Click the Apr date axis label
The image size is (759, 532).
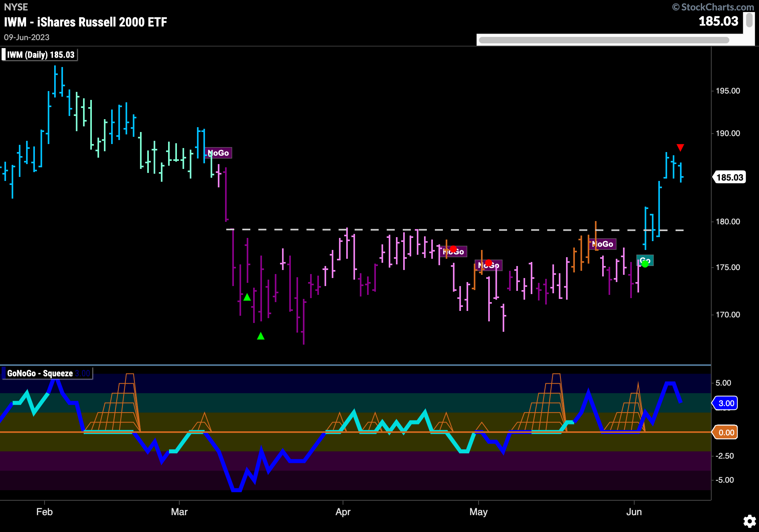pyautogui.click(x=343, y=512)
